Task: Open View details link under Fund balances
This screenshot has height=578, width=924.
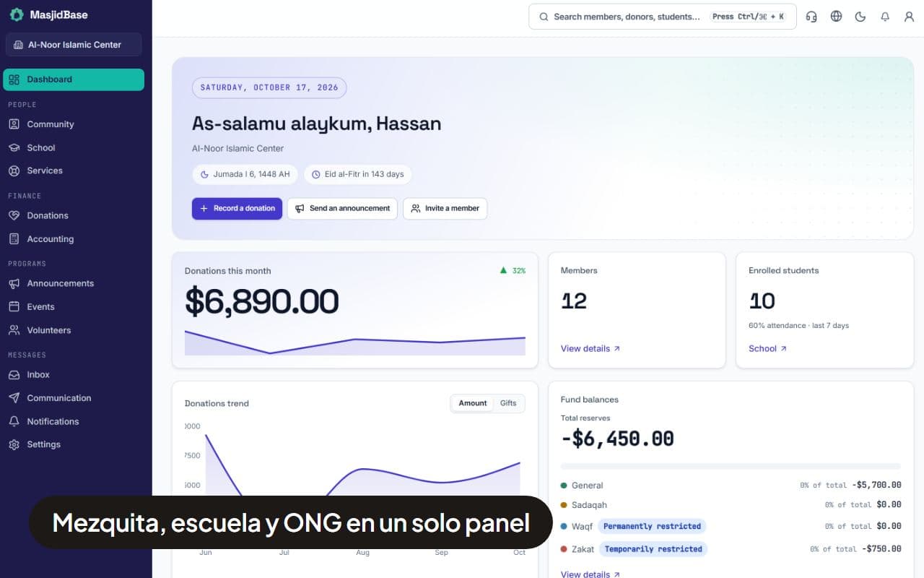Action: point(590,574)
